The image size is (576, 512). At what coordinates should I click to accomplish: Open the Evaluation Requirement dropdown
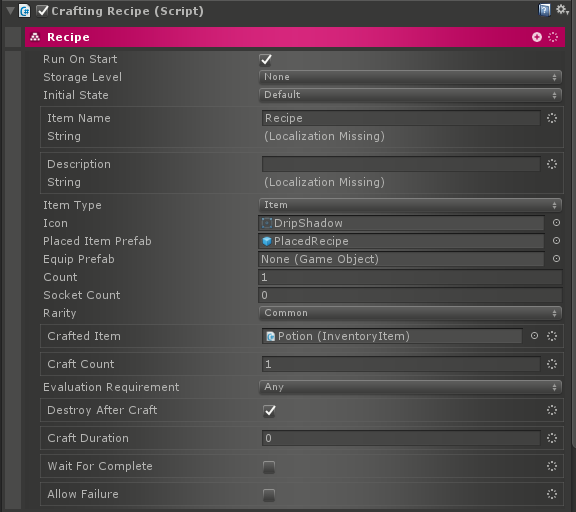(410, 387)
